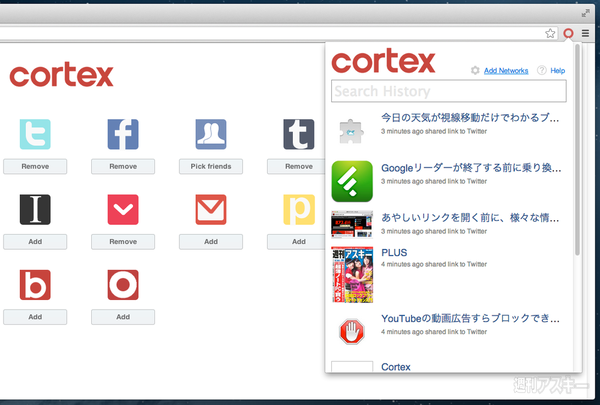
Task: Click the Cortex logo in the popup
Action: 383,60
